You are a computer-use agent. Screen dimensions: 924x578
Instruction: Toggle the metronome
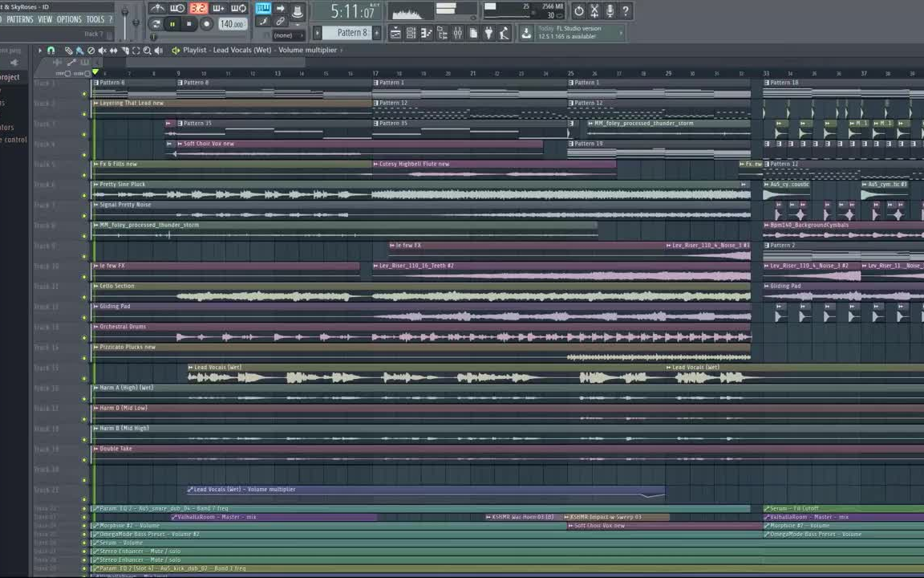pos(156,8)
